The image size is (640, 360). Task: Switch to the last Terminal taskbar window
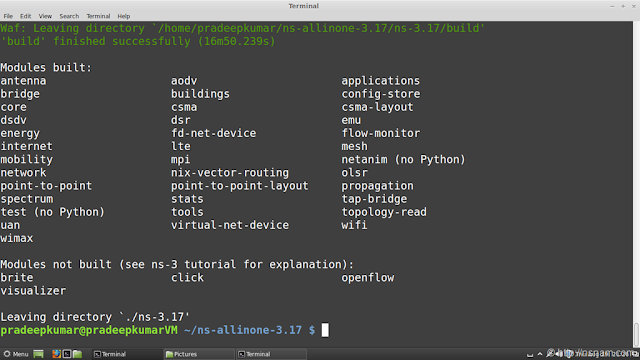(x=271, y=354)
